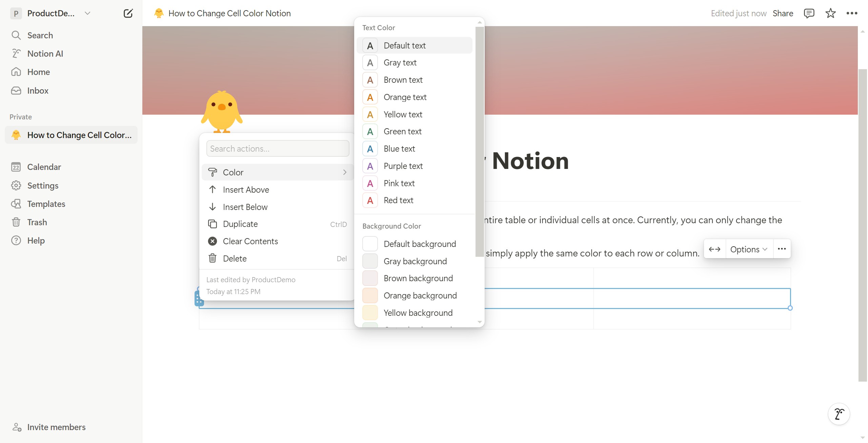Click 'Edited just now' text
This screenshot has width=868, height=443.
click(x=739, y=13)
